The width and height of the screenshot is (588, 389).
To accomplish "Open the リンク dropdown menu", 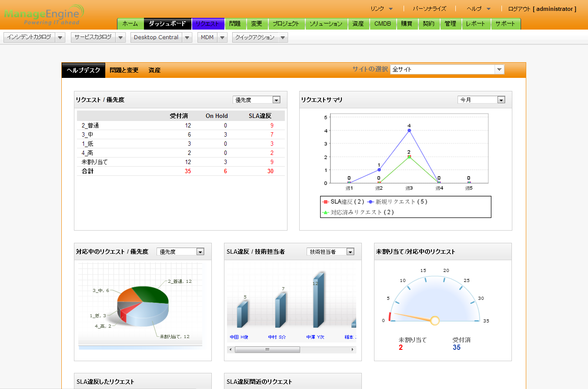I will tap(382, 9).
